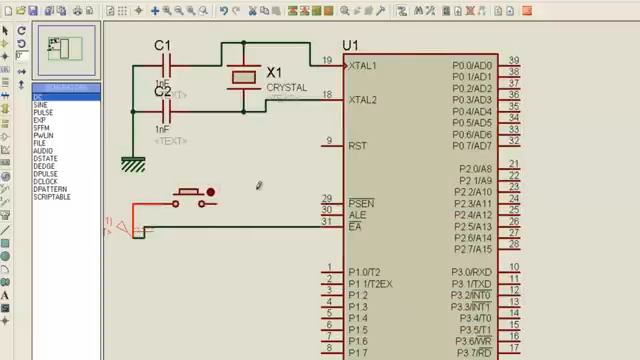640x360 pixels.
Task: Click the EA pin 31 label
Action: (355, 227)
